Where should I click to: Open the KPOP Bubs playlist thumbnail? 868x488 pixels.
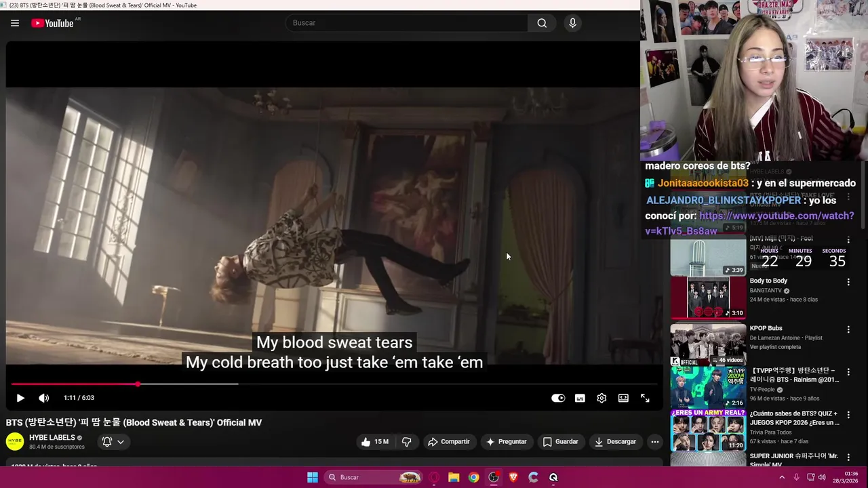tap(708, 344)
